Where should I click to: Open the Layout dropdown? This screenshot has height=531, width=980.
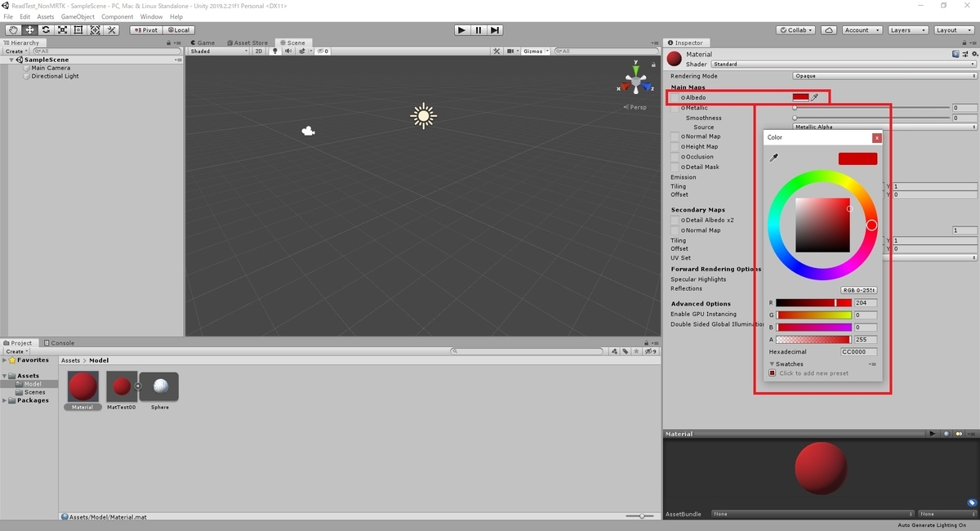(x=953, y=30)
